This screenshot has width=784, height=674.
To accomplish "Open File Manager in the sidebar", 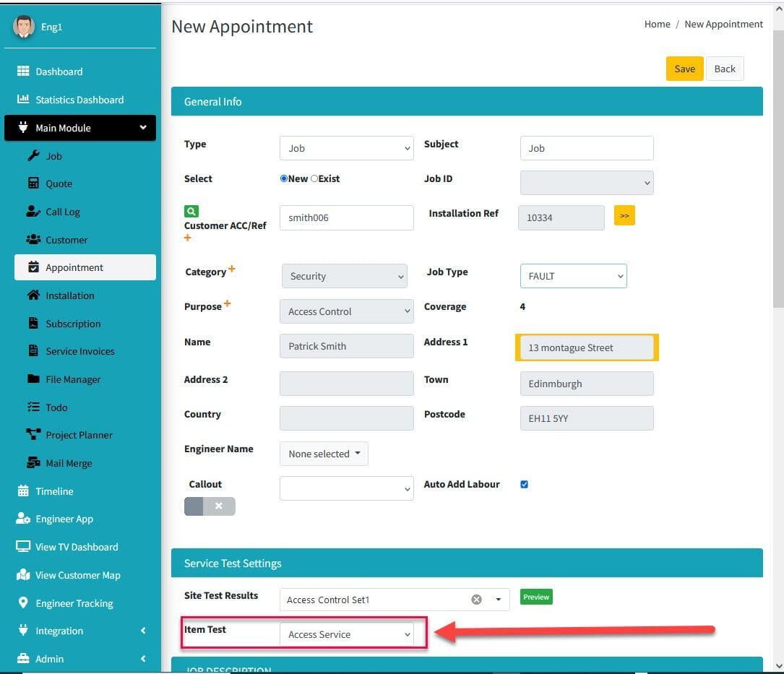I will [x=72, y=379].
